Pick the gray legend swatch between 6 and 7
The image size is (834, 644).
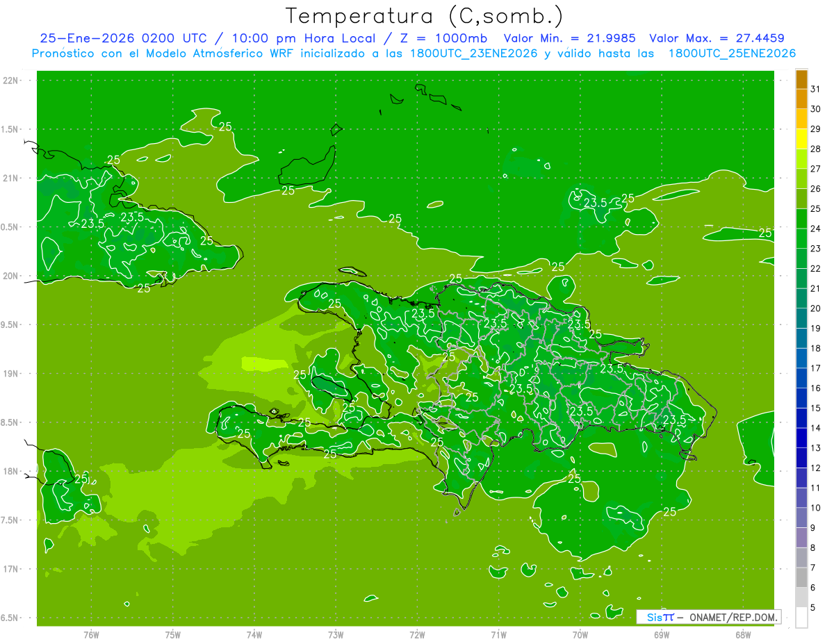click(x=802, y=578)
